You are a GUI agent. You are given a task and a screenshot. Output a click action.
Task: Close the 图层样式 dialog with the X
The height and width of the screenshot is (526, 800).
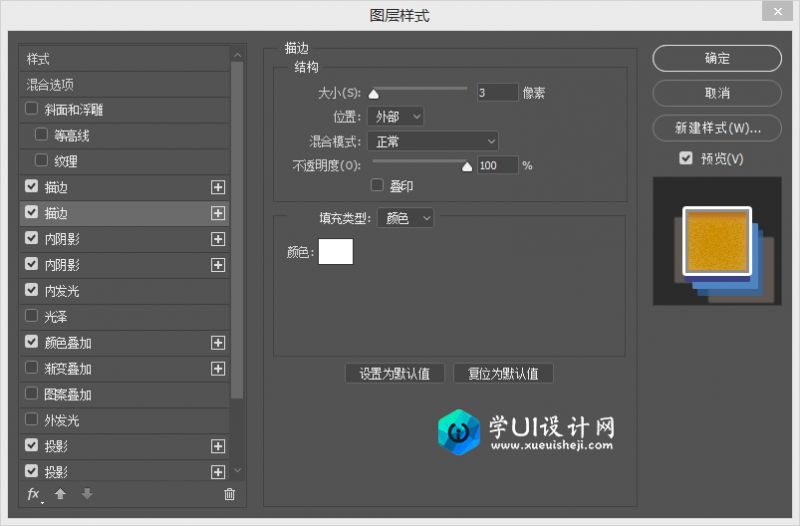tap(777, 11)
